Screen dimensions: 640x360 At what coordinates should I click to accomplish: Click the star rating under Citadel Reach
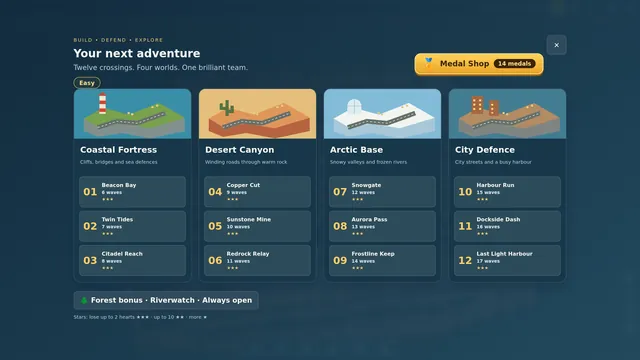107,268
